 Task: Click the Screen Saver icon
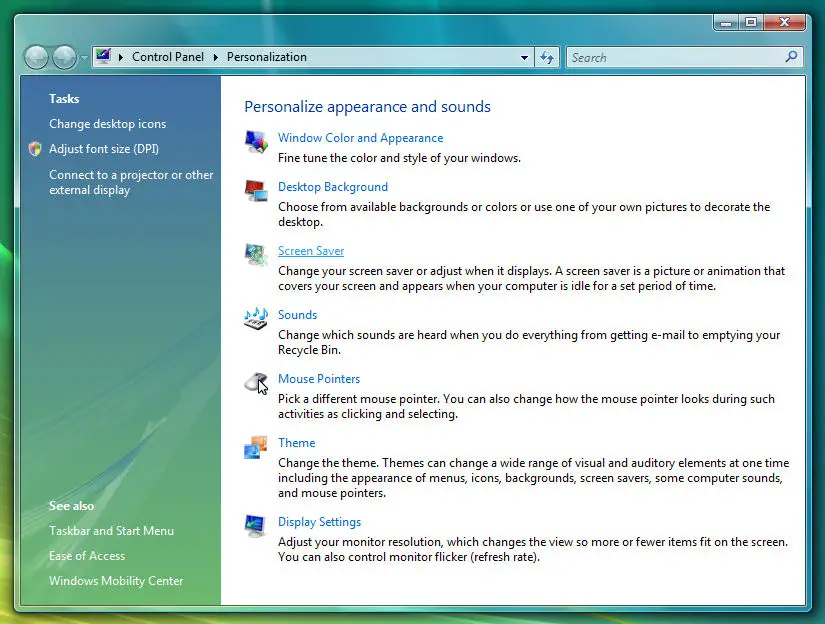pos(256,255)
